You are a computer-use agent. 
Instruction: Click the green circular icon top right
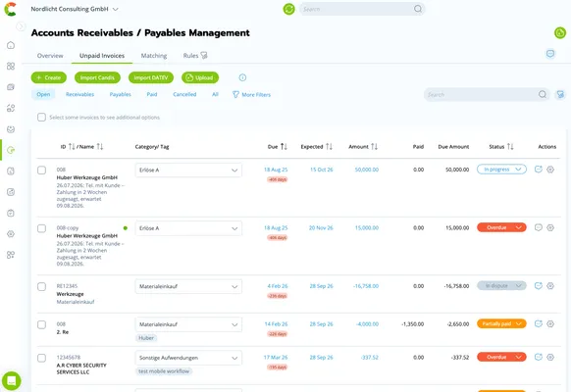click(x=559, y=32)
